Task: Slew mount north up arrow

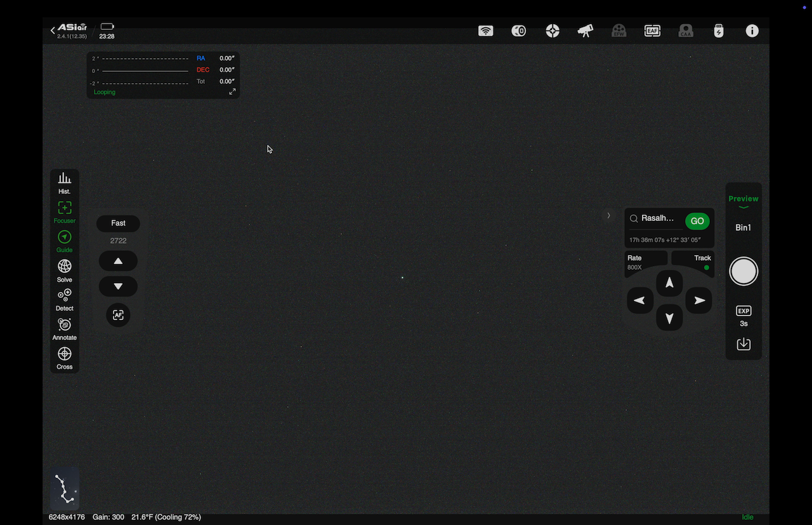Action: (669, 283)
